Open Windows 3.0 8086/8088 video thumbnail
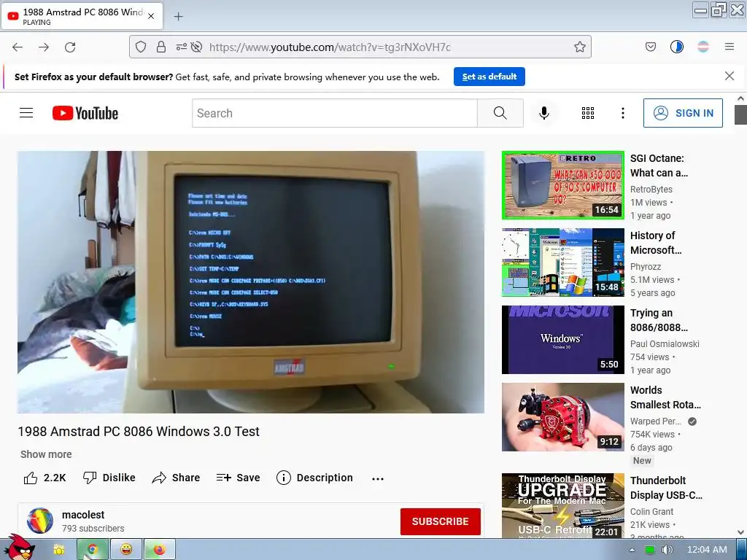This screenshot has width=747, height=560. [563, 340]
